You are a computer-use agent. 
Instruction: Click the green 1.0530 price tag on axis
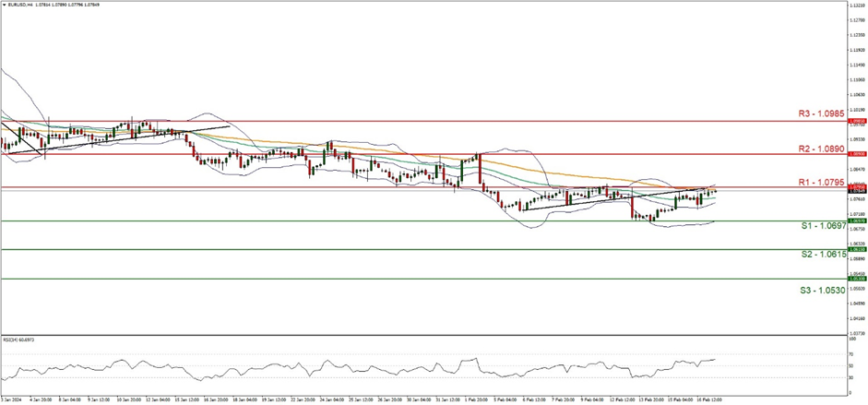pos(857,279)
